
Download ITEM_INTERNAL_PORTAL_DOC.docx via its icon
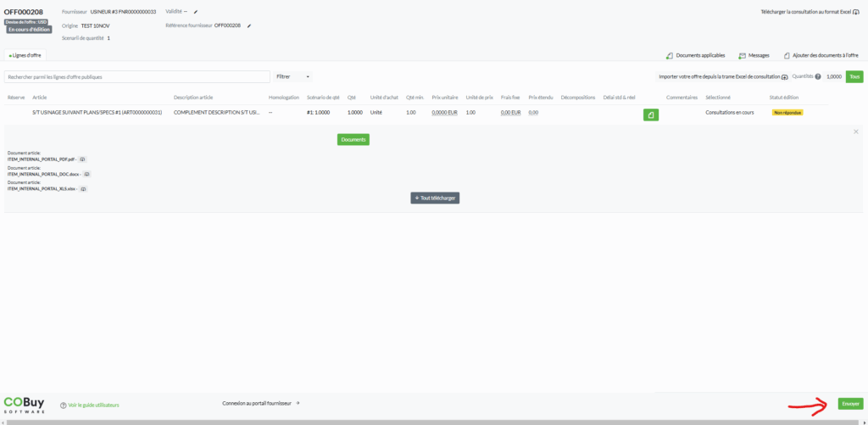coord(86,174)
